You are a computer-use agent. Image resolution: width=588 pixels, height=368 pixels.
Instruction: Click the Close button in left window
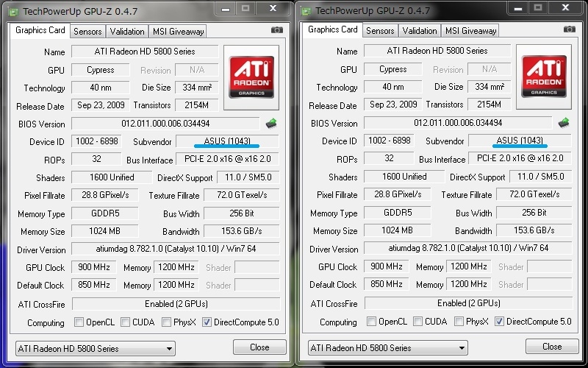coord(259,347)
